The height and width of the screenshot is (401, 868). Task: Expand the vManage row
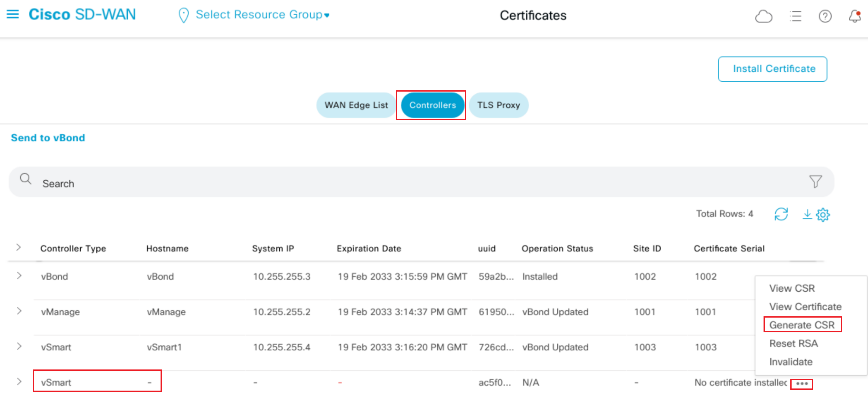tap(19, 311)
